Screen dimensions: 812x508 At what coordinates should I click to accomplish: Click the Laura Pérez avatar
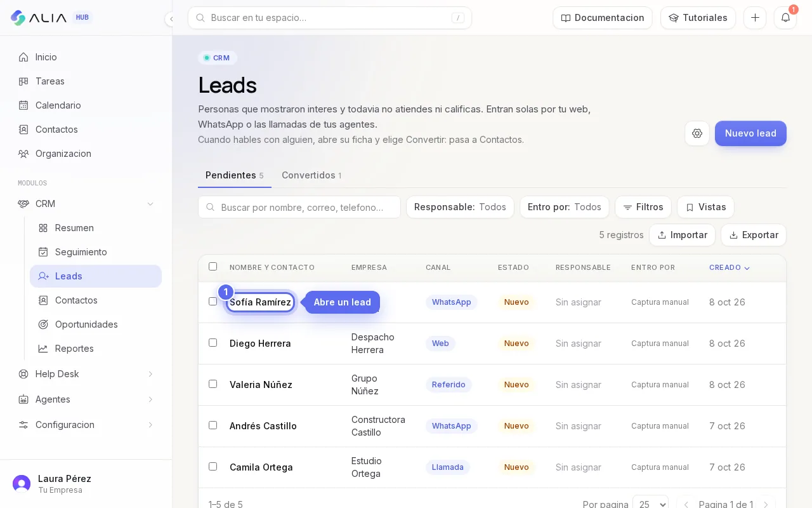pyautogui.click(x=22, y=484)
